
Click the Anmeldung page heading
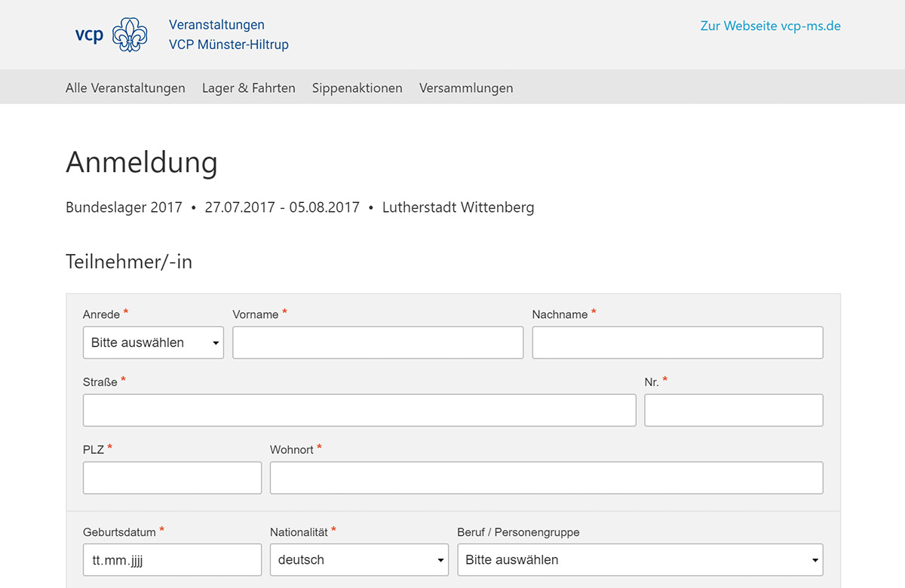[x=142, y=162]
